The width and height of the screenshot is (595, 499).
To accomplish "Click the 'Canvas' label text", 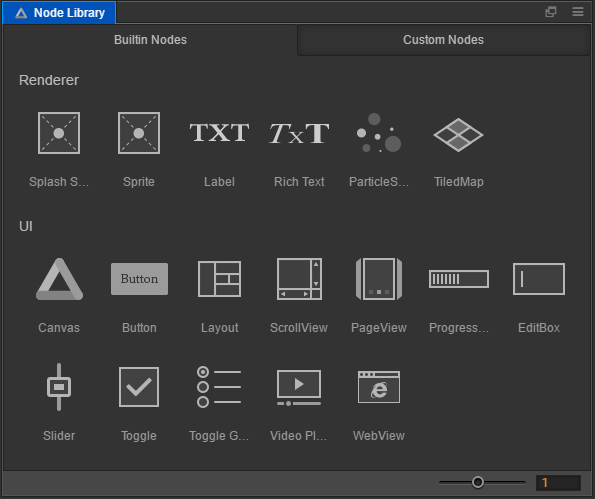I will point(59,327).
